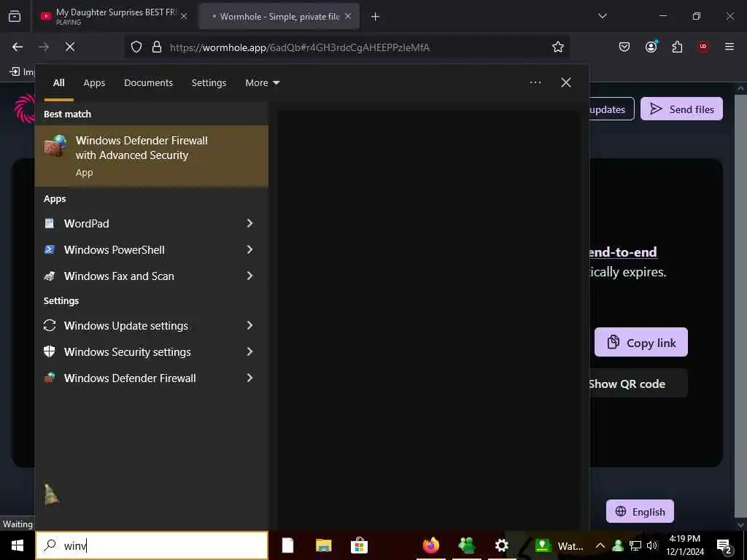Switch to the Settings search tab
The image size is (747, 560).
pyautogui.click(x=209, y=83)
